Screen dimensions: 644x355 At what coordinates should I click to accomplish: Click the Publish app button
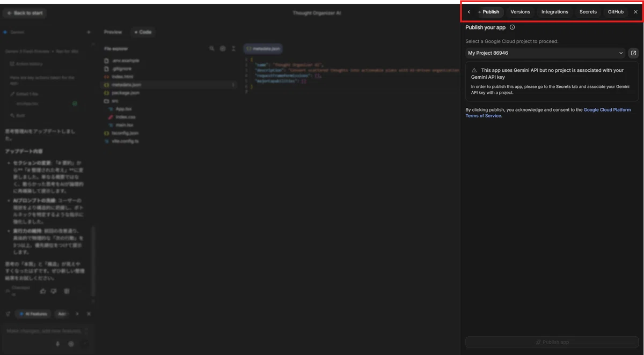(552, 342)
